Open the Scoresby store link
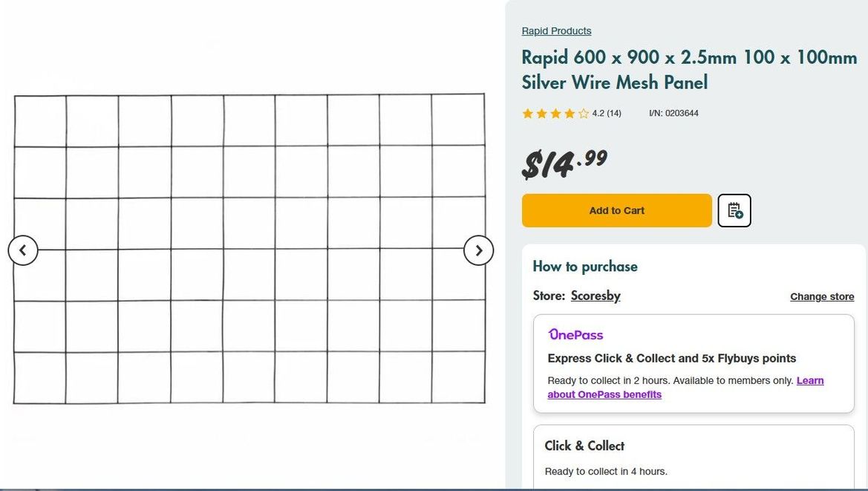The width and height of the screenshot is (868, 491). click(595, 296)
